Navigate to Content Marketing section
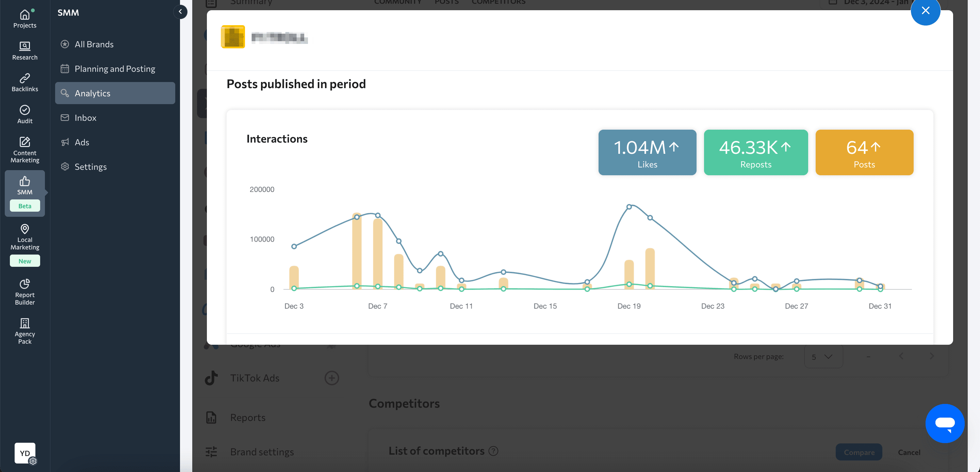Image resolution: width=980 pixels, height=472 pixels. (25, 149)
